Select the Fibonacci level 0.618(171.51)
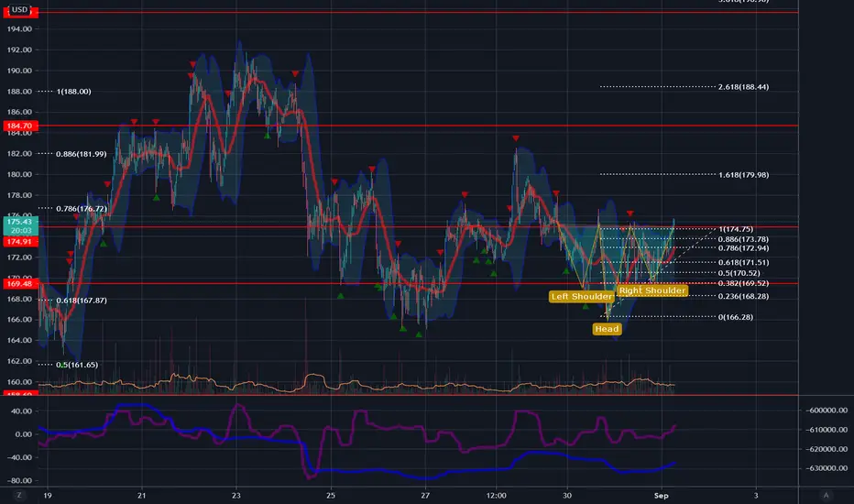Viewport: 854px width, 504px height. [743, 263]
